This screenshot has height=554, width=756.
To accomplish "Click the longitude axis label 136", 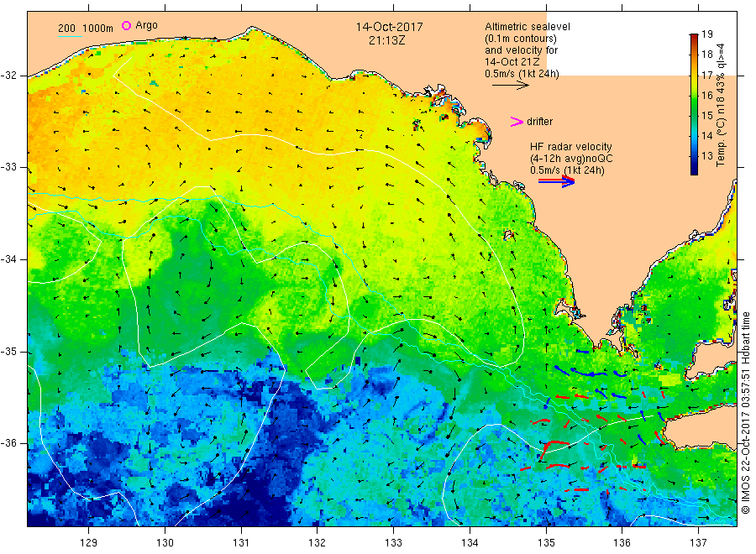I will (x=622, y=543).
